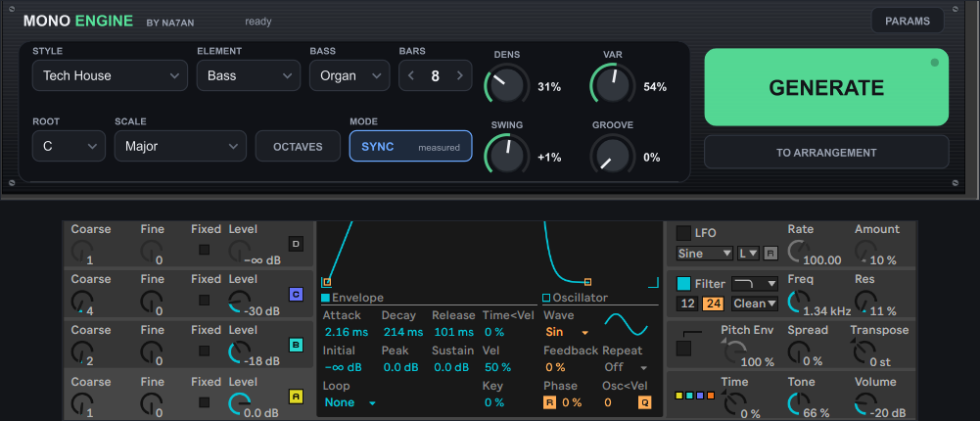Select oscillator B button
Image resolution: width=980 pixels, height=421 pixels.
click(x=296, y=345)
